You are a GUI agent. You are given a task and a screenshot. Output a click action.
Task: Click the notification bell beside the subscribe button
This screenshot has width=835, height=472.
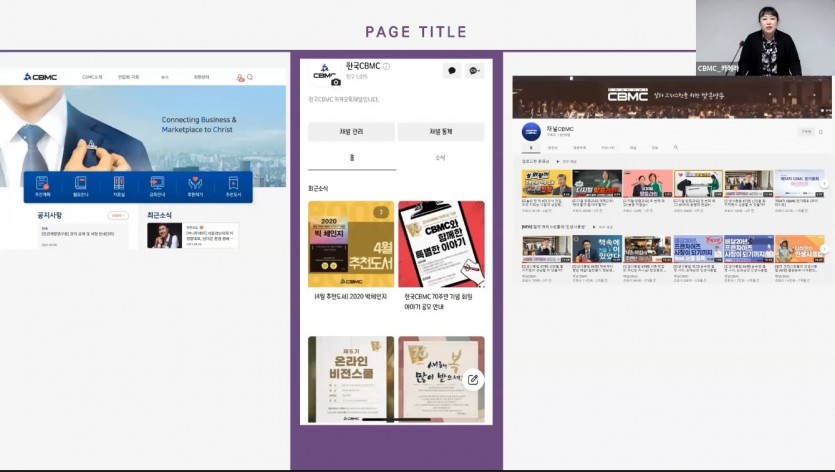(821, 132)
